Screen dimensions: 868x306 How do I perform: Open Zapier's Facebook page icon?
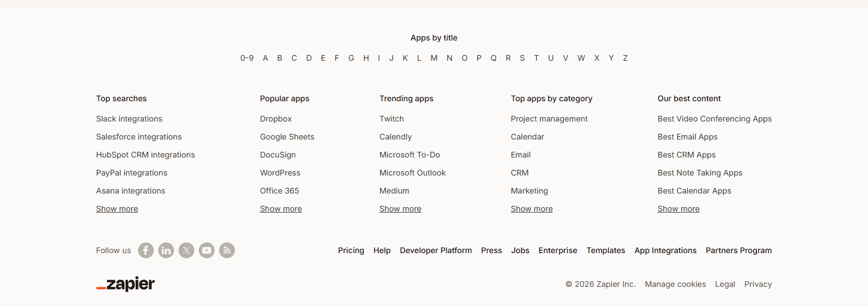click(x=146, y=250)
